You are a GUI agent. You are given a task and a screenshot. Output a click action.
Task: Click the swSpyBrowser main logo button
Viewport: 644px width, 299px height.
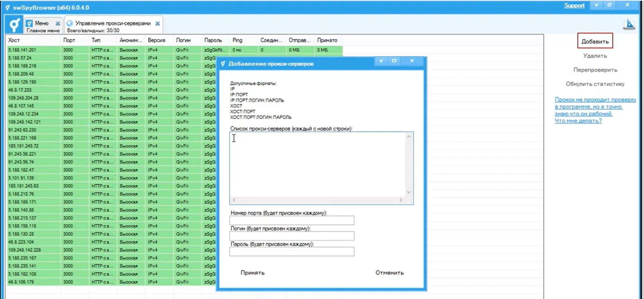click(x=14, y=25)
